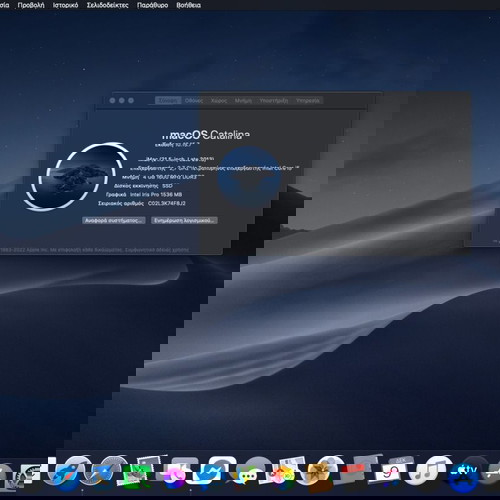Viewport: 500px width, 500px height.
Task: Close the About This Mac window
Action: click(112, 100)
